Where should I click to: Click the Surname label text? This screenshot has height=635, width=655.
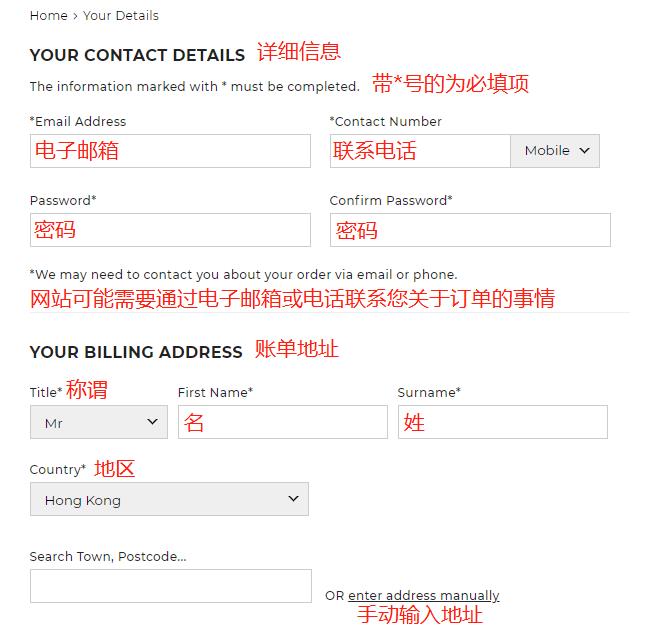point(429,392)
